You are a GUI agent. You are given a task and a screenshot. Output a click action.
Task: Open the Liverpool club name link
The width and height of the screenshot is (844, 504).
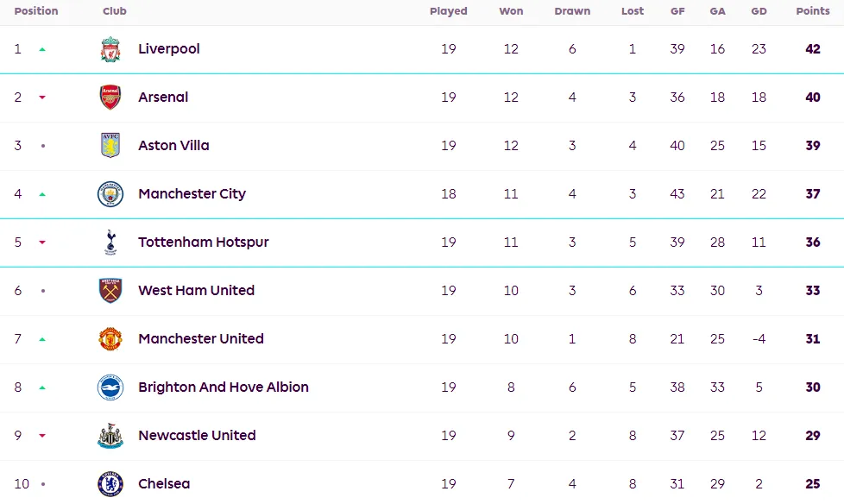169,49
